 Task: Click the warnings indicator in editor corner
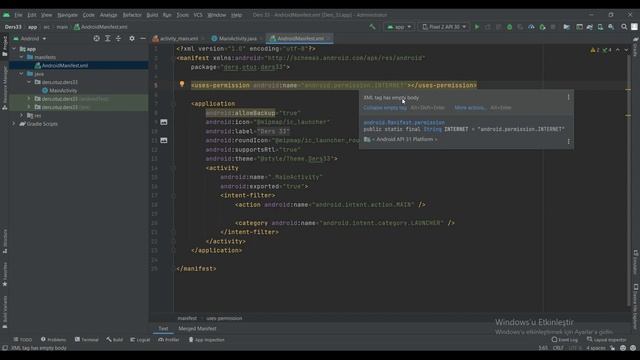[595, 50]
